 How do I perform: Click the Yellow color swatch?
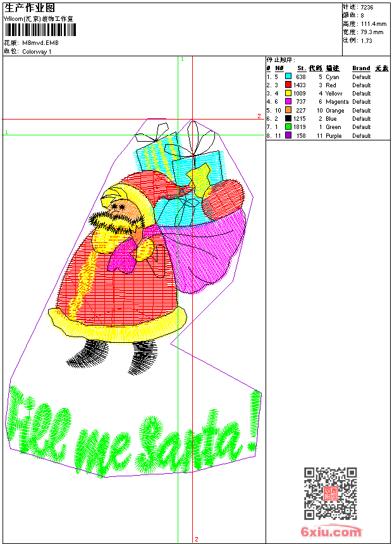pos(288,93)
